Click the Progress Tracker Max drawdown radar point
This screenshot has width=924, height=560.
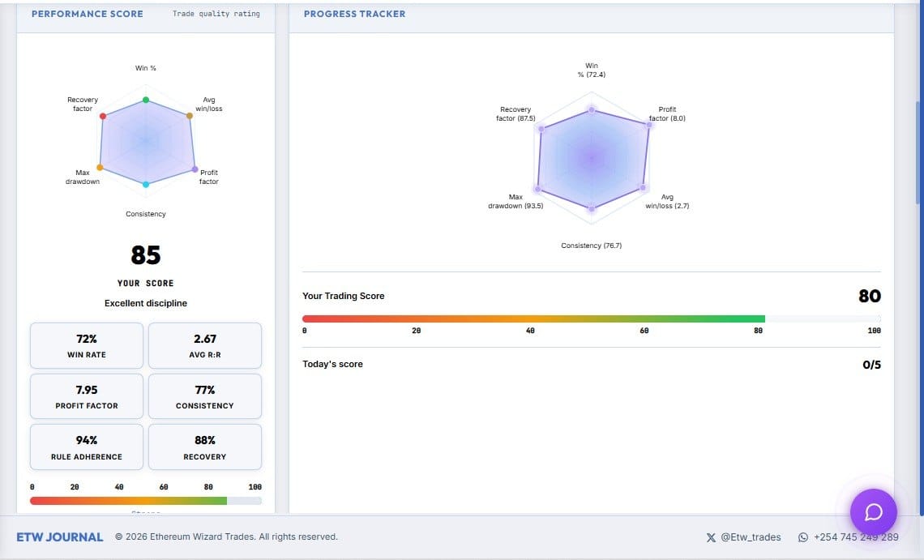[537, 189]
